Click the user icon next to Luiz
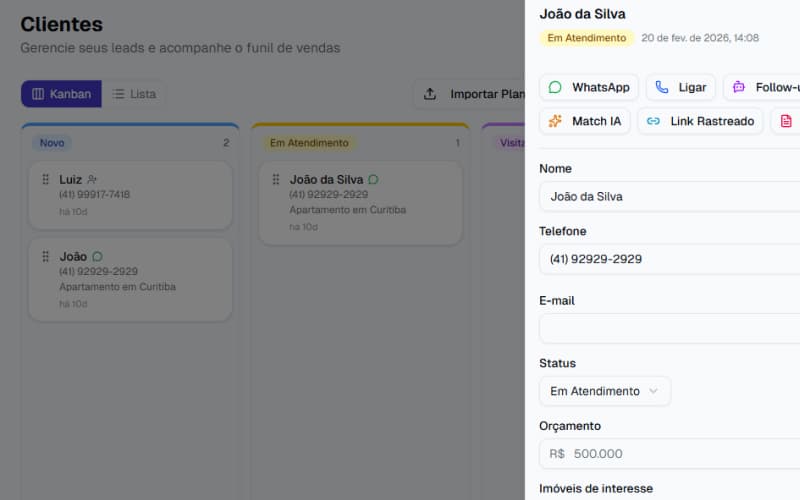This screenshot has width=800, height=500. (x=92, y=179)
